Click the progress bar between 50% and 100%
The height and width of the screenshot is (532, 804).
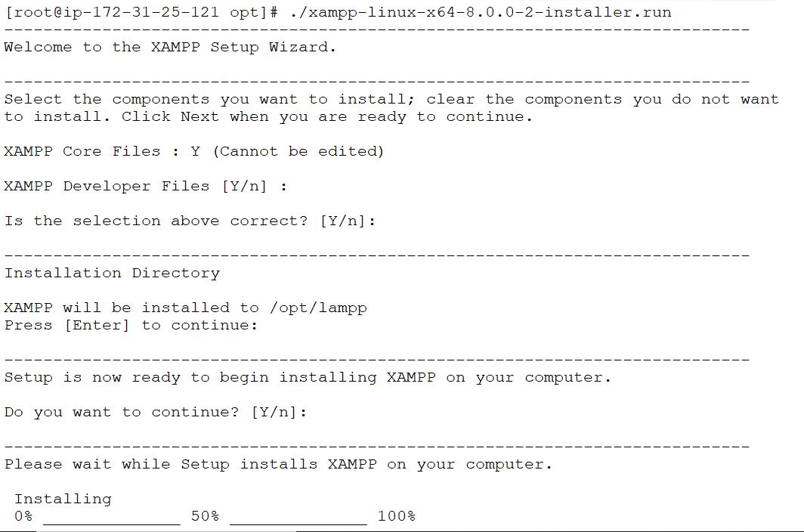[298, 518]
